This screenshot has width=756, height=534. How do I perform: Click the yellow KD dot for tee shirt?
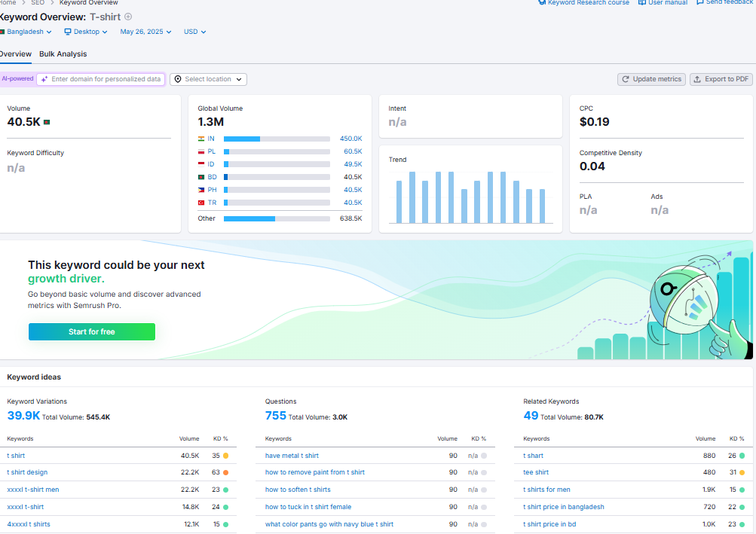(x=742, y=472)
